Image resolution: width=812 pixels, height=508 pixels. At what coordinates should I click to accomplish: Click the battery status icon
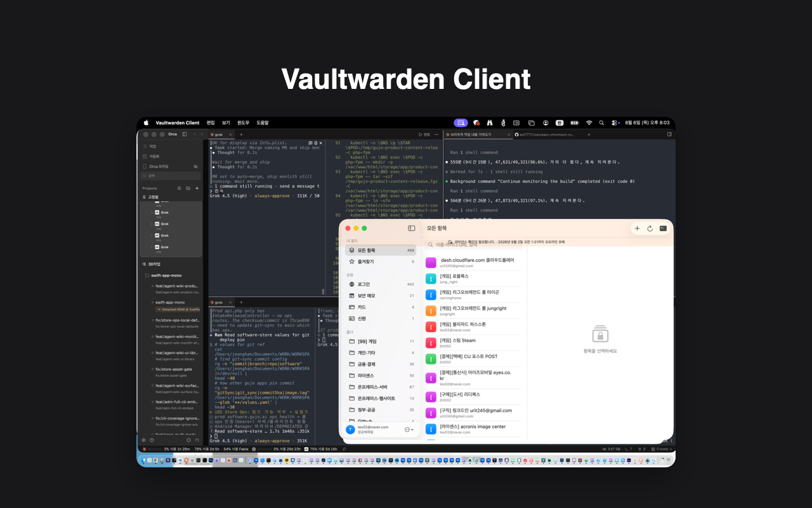point(574,123)
